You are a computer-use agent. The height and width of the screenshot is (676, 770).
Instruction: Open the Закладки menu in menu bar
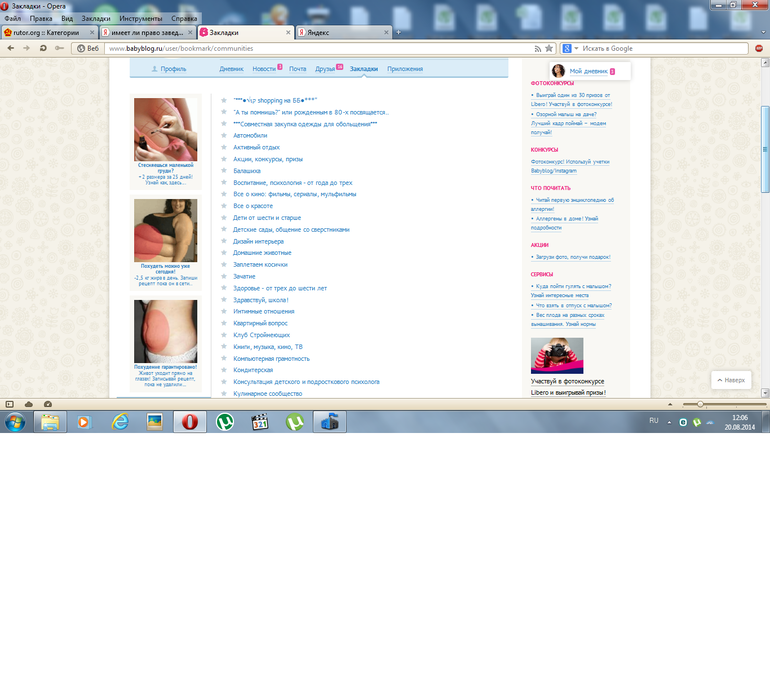tap(96, 18)
